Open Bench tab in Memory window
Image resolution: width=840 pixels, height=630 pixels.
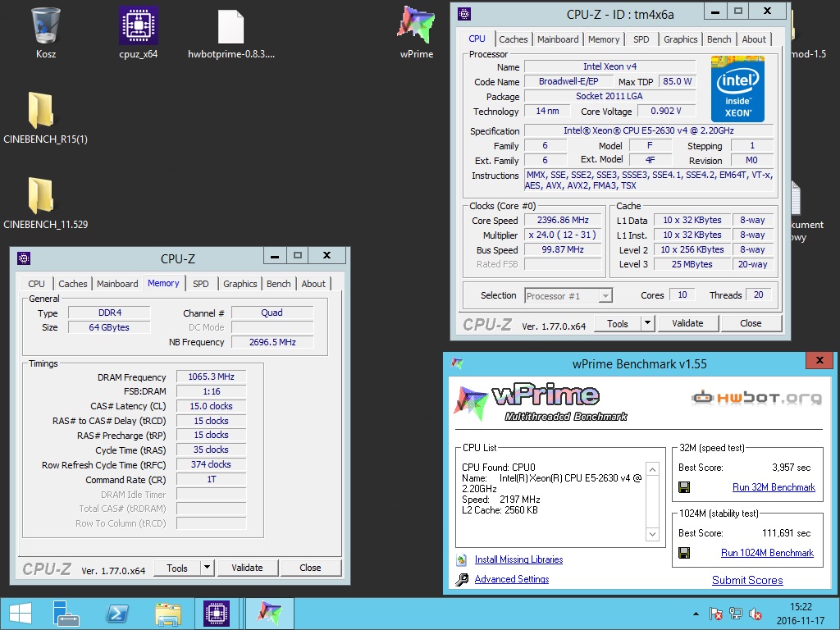[279, 283]
